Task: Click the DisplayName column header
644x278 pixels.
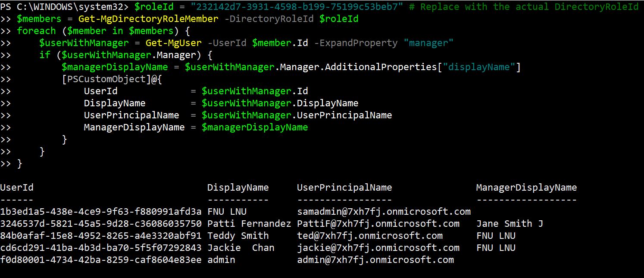Action: pyautogui.click(x=238, y=188)
